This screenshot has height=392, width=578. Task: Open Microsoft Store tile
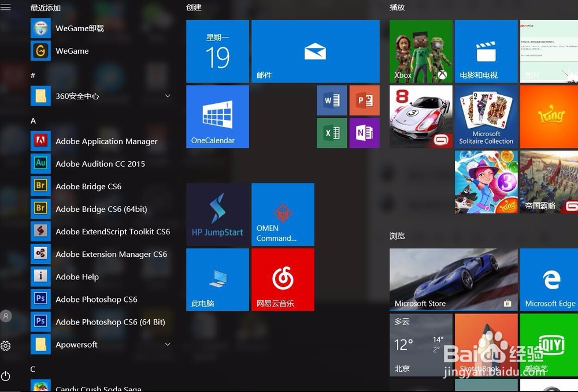[x=454, y=280]
